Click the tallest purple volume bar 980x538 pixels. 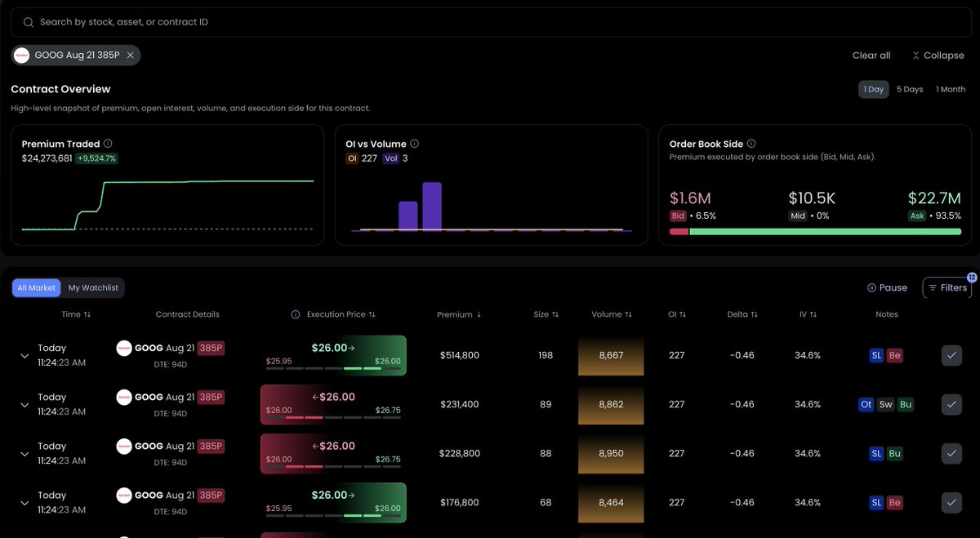click(432, 206)
